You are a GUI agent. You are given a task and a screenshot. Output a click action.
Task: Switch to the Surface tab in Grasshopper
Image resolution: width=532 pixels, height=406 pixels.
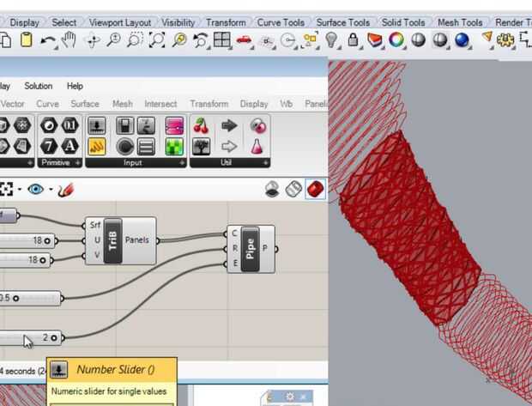point(85,104)
